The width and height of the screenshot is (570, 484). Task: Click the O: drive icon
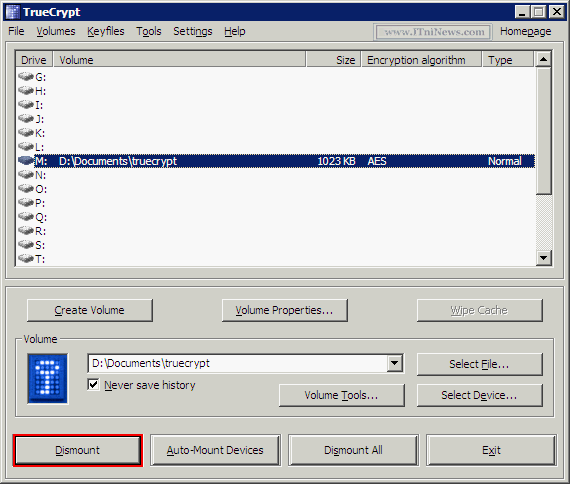point(26,189)
